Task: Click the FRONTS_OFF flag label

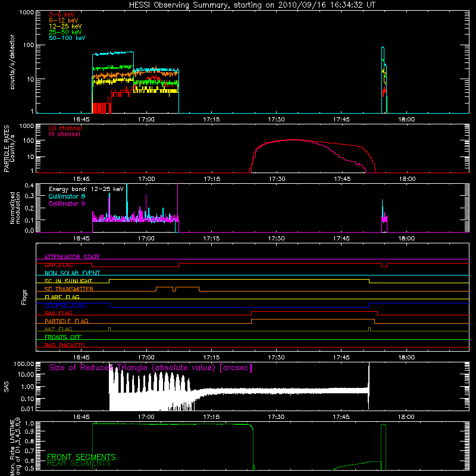Action: 63,337
